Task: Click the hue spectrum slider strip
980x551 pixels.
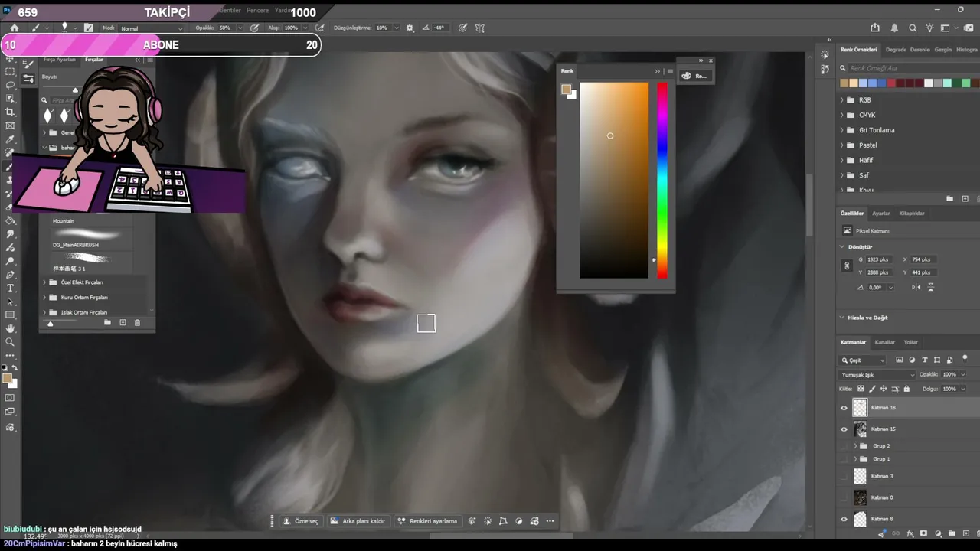Action: point(661,180)
